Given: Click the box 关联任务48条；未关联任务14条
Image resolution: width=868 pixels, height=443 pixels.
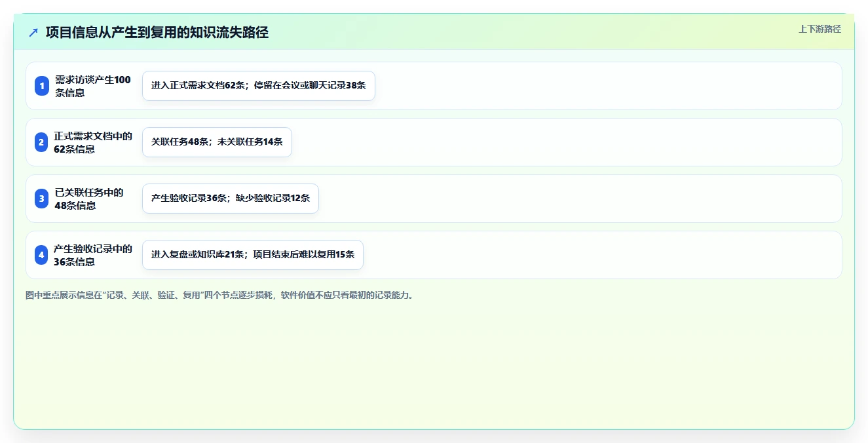Looking at the screenshot, I should click(x=217, y=142).
